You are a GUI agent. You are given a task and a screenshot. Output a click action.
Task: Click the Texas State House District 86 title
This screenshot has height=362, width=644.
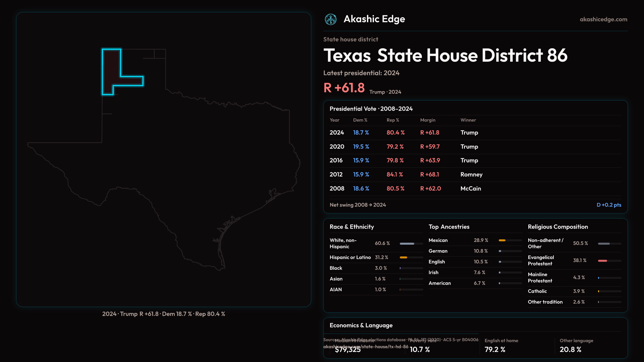(x=445, y=55)
